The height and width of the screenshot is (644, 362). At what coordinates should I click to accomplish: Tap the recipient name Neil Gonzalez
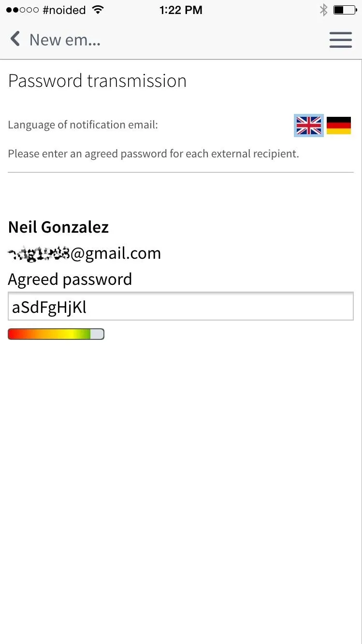coord(58,227)
